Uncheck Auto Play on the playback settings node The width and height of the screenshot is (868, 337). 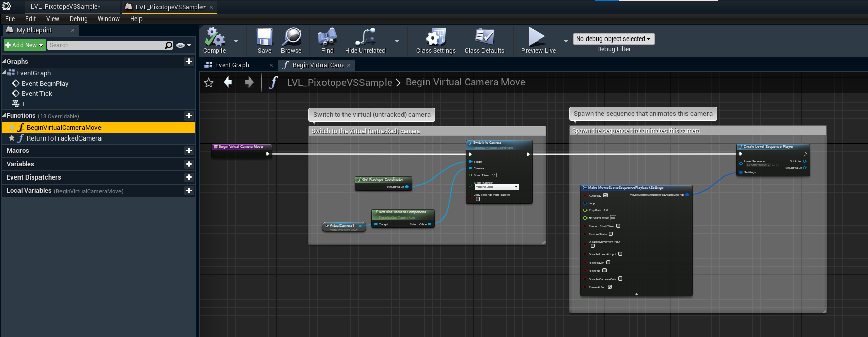pos(605,195)
